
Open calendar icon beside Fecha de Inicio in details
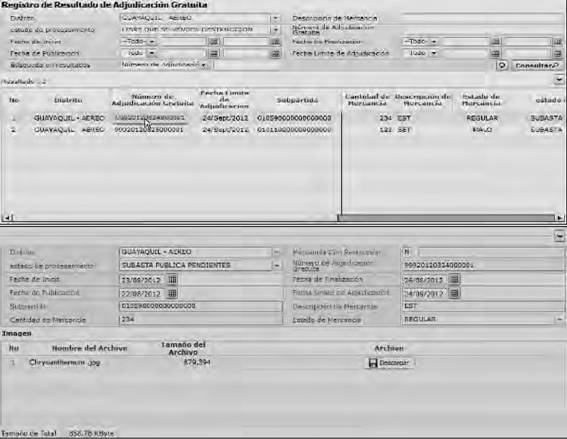tap(172, 279)
